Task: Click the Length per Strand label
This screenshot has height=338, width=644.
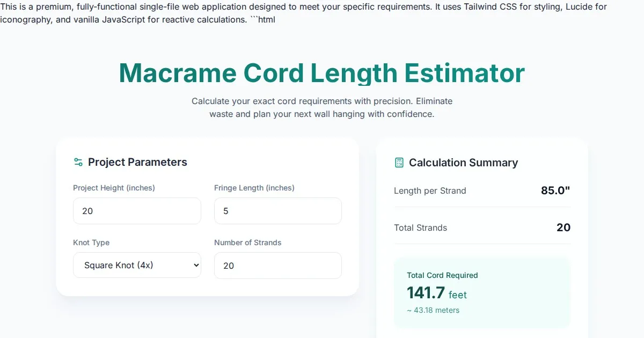Action: point(430,190)
